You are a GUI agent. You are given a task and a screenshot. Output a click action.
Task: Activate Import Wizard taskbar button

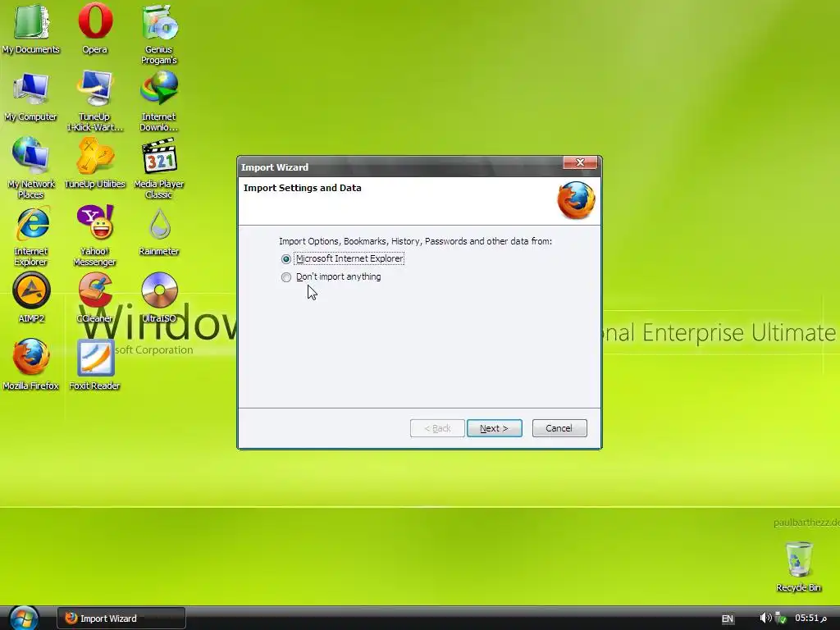(x=121, y=619)
